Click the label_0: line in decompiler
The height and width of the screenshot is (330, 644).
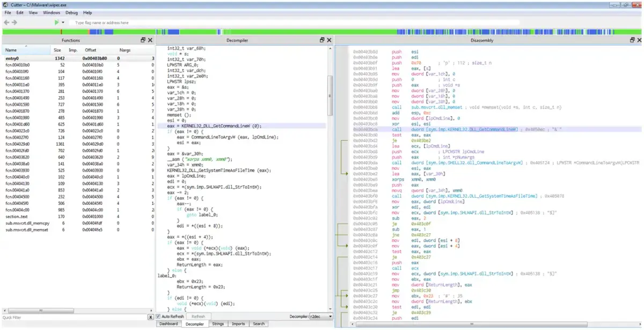pos(167,276)
